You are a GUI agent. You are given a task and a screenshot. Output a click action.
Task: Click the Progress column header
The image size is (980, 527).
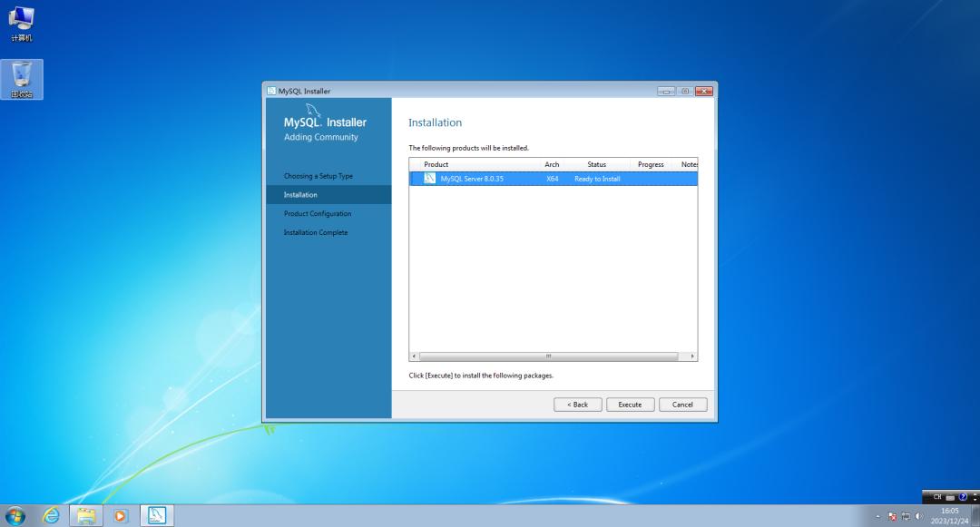point(651,164)
